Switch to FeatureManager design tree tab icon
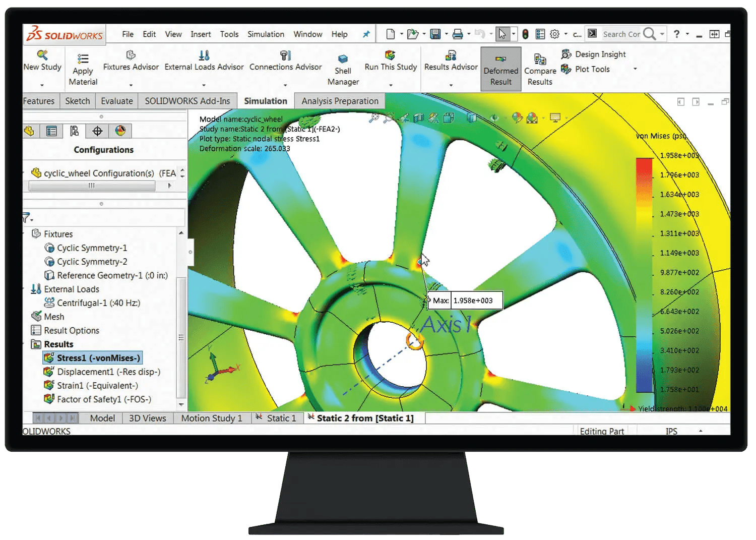756x540 pixels. click(29, 131)
